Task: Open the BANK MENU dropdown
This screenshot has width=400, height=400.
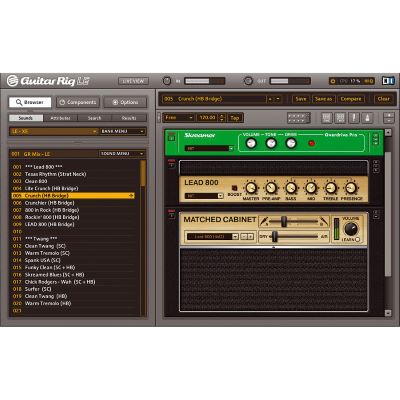Action: pos(123,131)
